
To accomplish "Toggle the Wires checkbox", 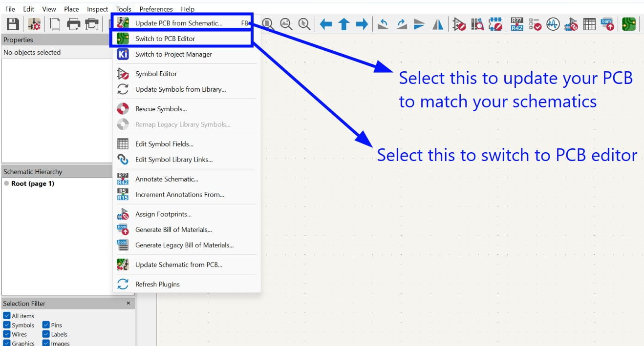I will (7, 334).
